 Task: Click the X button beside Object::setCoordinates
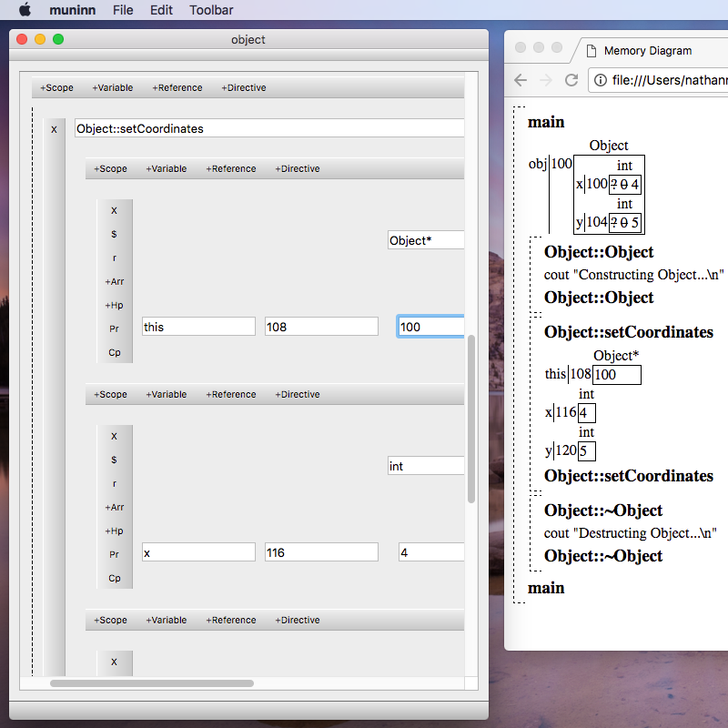point(54,129)
